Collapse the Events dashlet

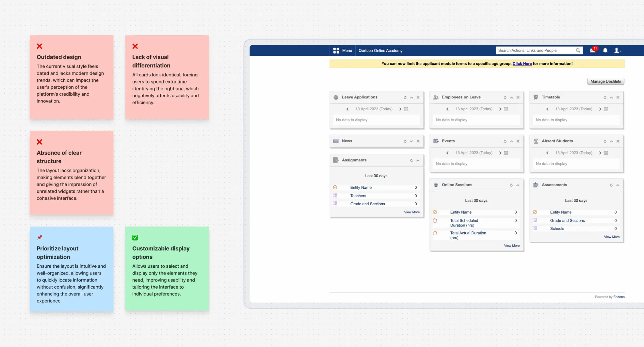(511, 141)
